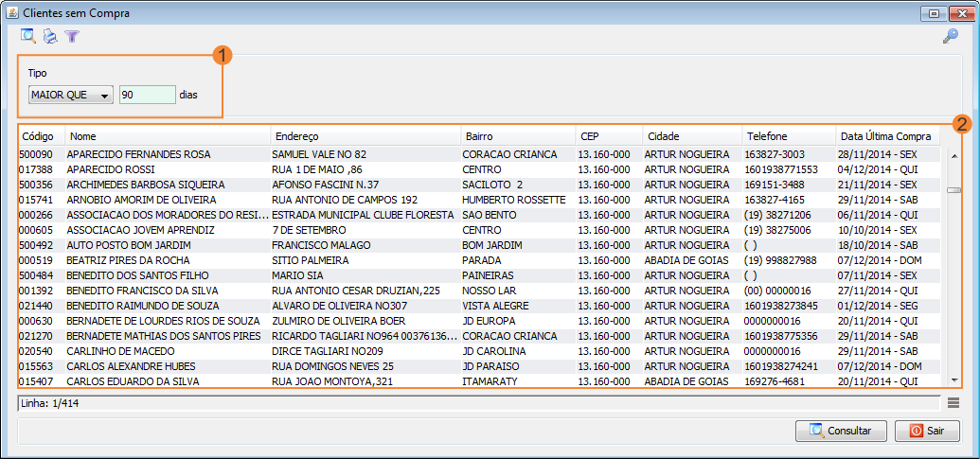Screen dimensions: 980x459
Task: Select row BERNADETE DE LOURDES RIOS DE SOUZA
Action: click(x=479, y=321)
